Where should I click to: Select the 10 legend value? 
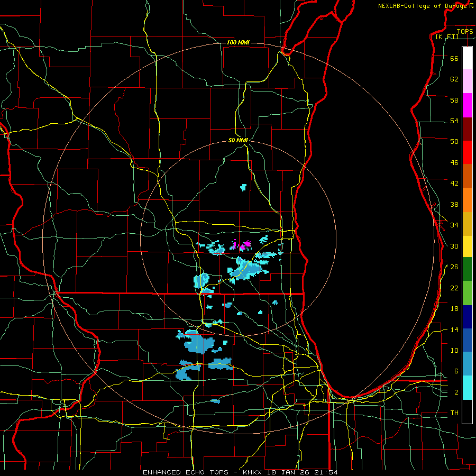[x=454, y=350]
